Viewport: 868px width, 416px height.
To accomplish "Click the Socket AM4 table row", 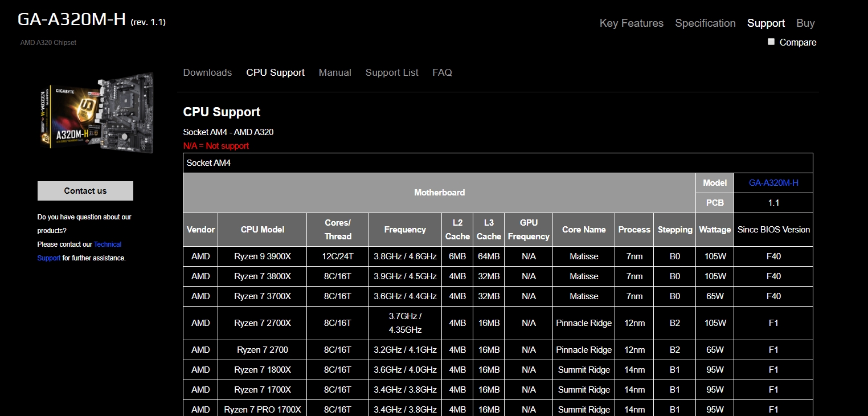I will click(498, 163).
